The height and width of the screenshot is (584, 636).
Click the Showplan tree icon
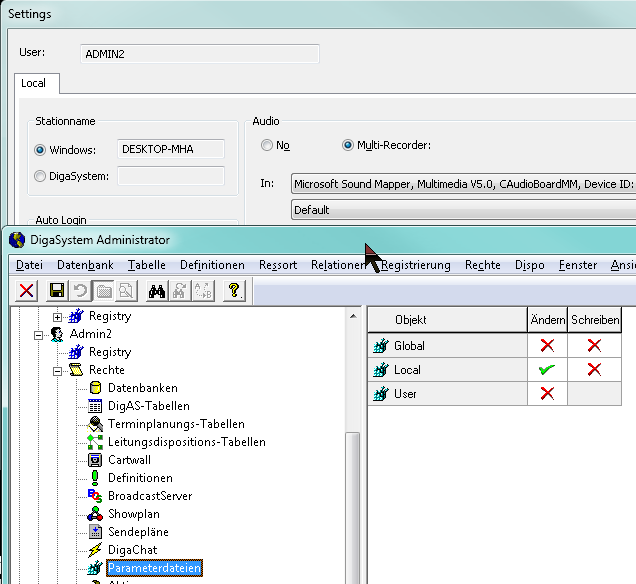[x=96, y=514]
